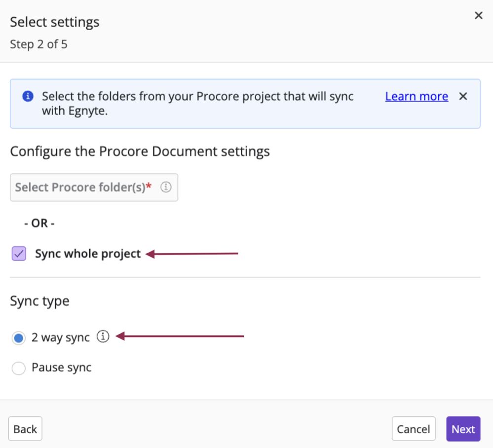
Task: Click the Next button
Action: pyautogui.click(x=463, y=429)
